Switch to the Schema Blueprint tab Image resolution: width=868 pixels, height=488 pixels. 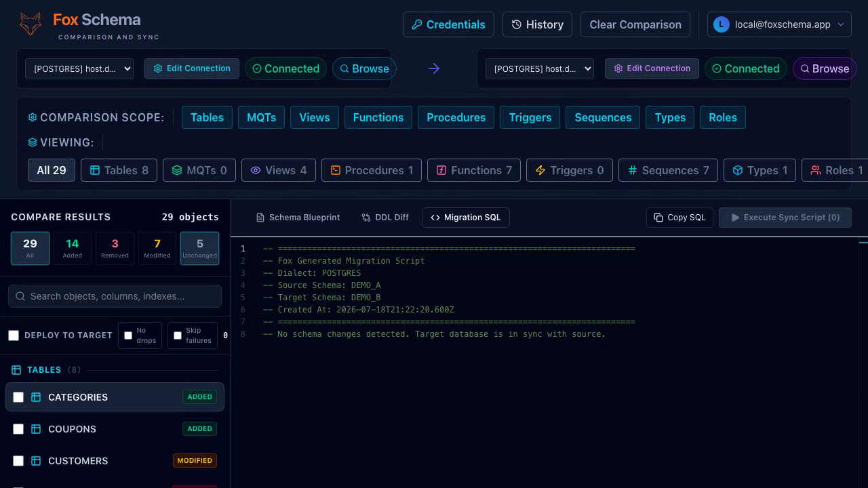[298, 218]
